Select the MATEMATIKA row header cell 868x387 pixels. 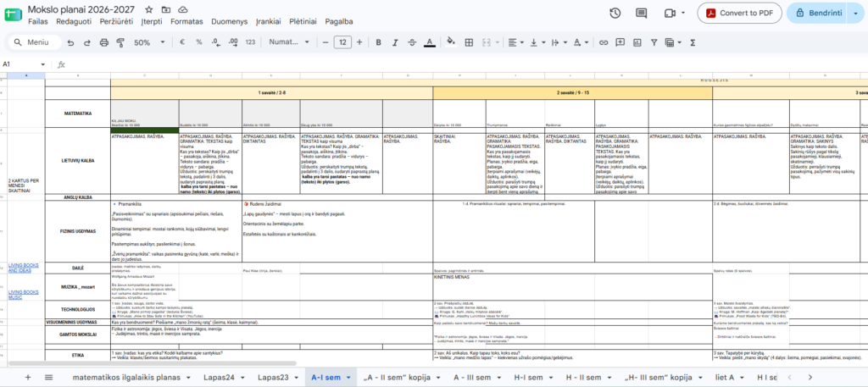77,113
